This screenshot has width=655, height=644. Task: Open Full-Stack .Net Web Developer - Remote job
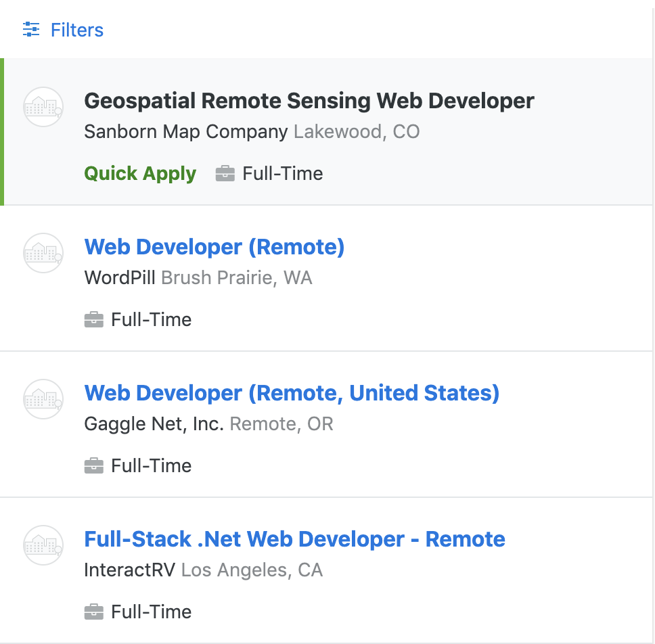(295, 539)
